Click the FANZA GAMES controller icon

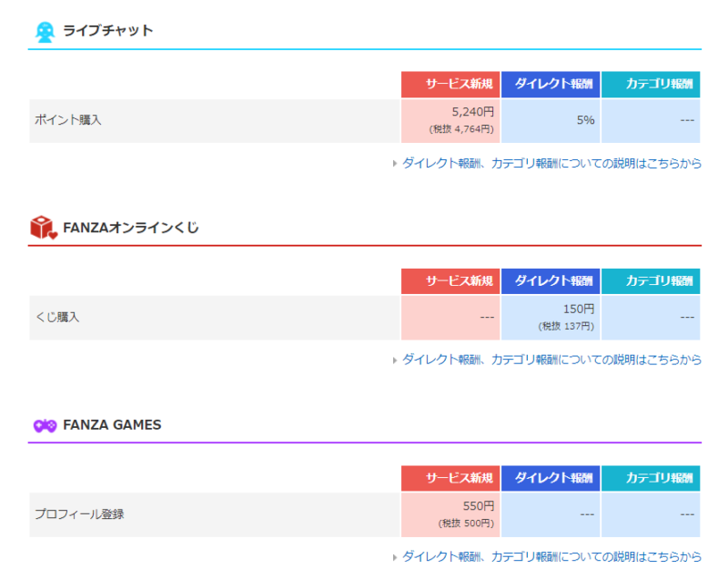click(x=45, y=425)
